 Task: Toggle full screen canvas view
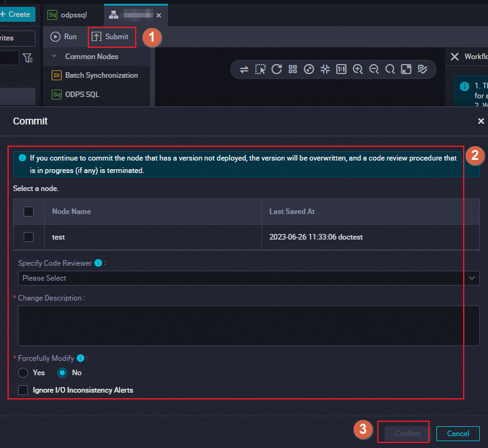[406, 69]
